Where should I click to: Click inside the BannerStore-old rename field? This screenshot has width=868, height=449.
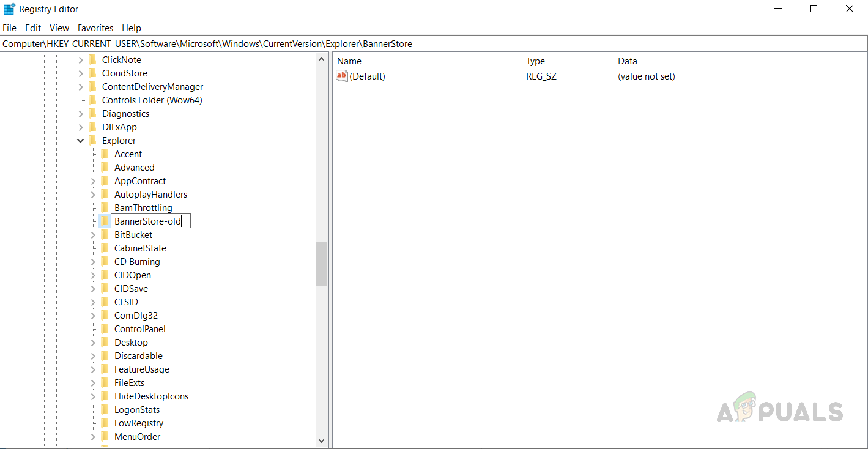(150, 221)
